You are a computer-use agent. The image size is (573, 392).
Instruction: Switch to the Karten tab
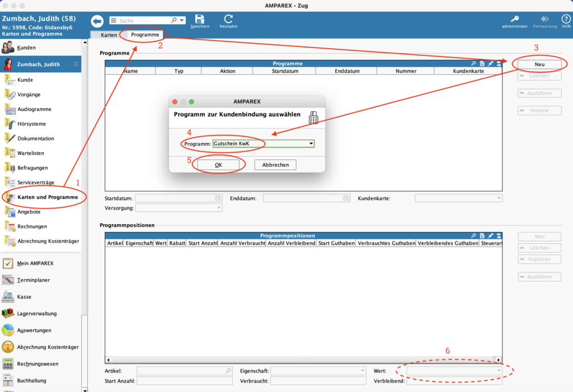pyautogui.click(x=109, y=35)
